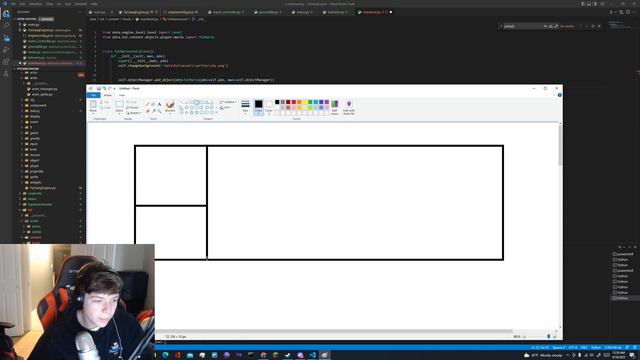The width and height of the screenshot is (640, 360).
Task: Open the shape Fill dropdown in Paint
Action: point(225,108)
